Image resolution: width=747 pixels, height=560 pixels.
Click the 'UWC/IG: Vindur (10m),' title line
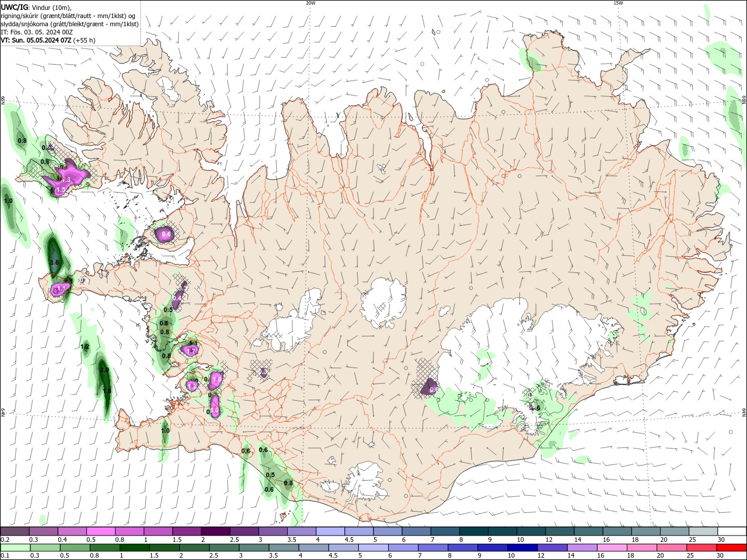click(x=37, y=7)
